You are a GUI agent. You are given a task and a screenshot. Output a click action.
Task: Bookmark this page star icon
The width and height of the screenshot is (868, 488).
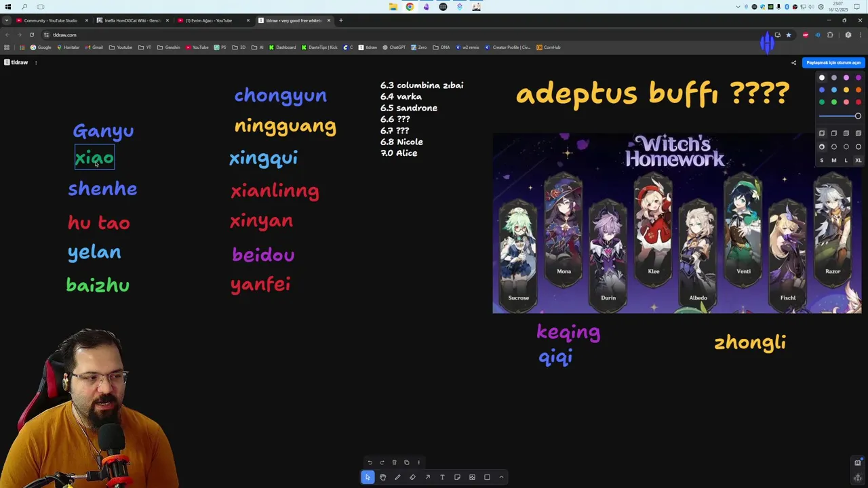click(x=788, y=35)
